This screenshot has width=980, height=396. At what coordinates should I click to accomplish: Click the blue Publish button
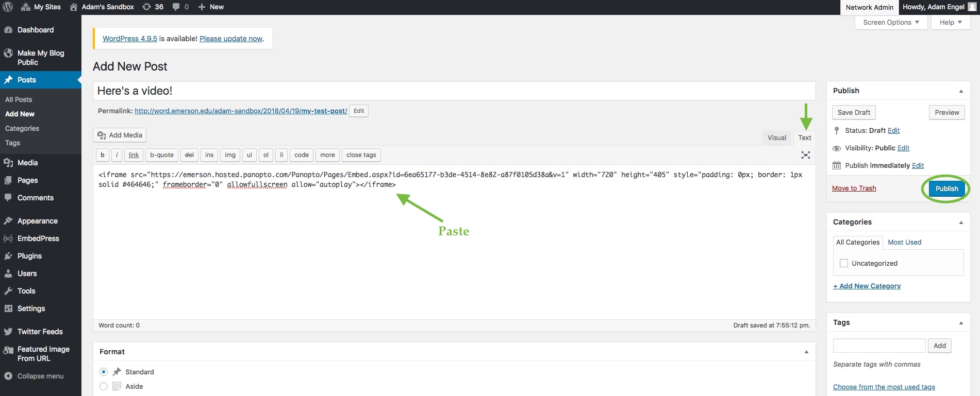pyautogui.click(x=946, y=188)
